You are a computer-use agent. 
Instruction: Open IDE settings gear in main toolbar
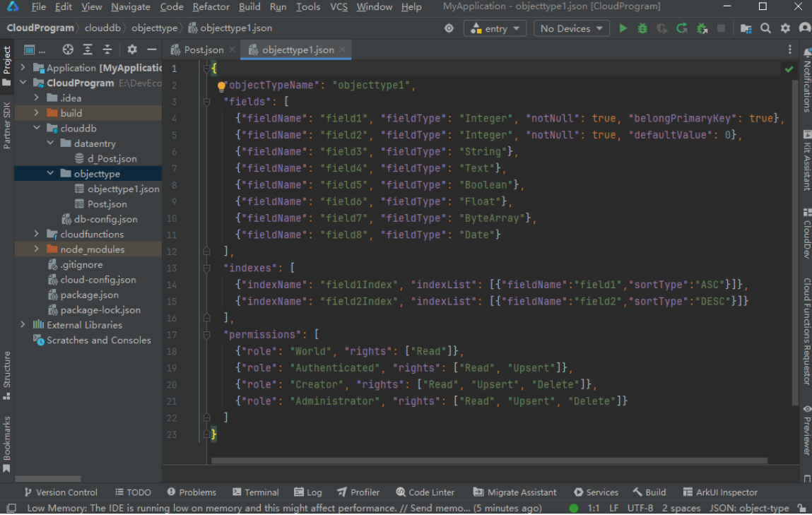point(785,28)
